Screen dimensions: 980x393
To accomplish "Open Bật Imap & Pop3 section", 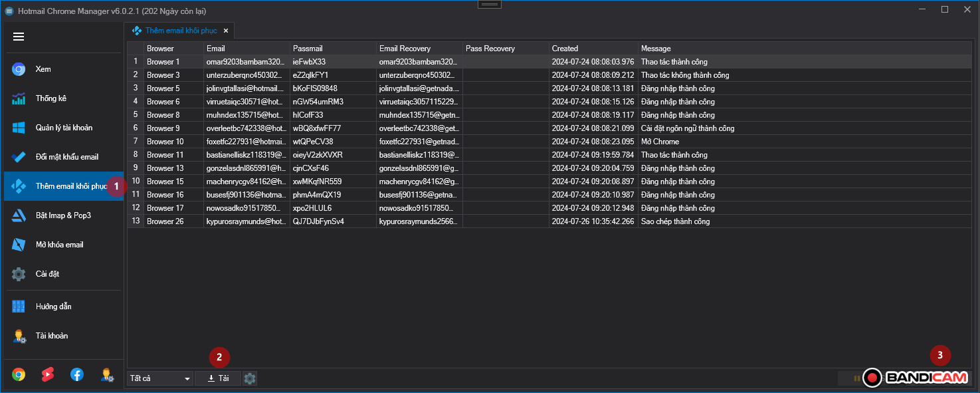I will (x=63, y=215).
